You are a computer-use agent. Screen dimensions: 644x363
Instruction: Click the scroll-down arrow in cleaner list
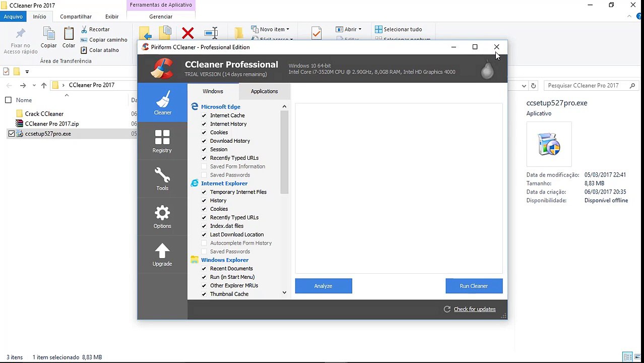[x=284, y=292]
